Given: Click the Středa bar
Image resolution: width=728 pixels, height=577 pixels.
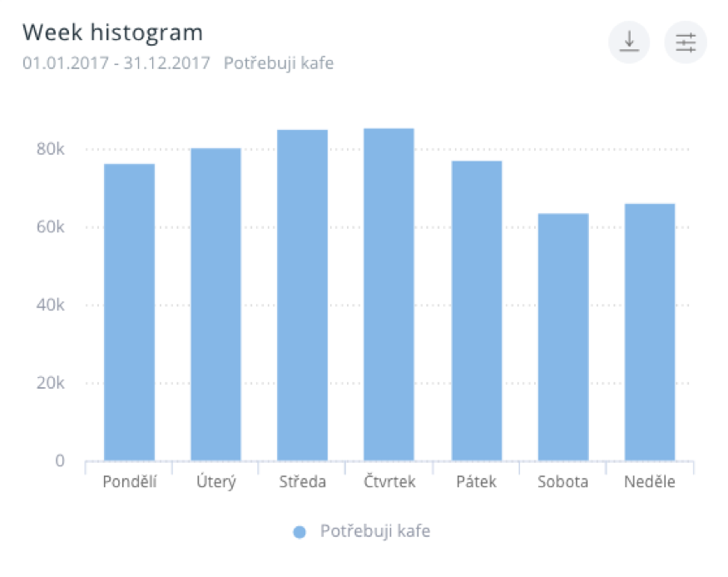Looking at the screenshot, I should (302, 296).
